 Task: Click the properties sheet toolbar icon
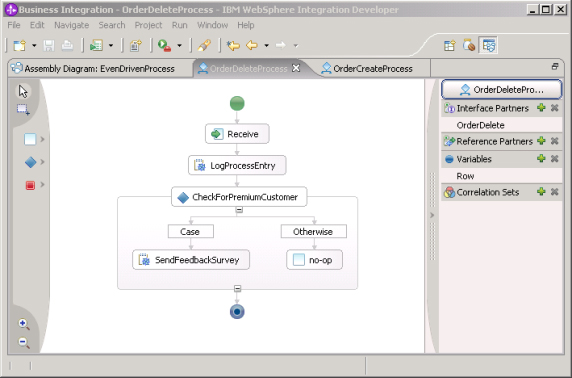click(x=136, y=46)
